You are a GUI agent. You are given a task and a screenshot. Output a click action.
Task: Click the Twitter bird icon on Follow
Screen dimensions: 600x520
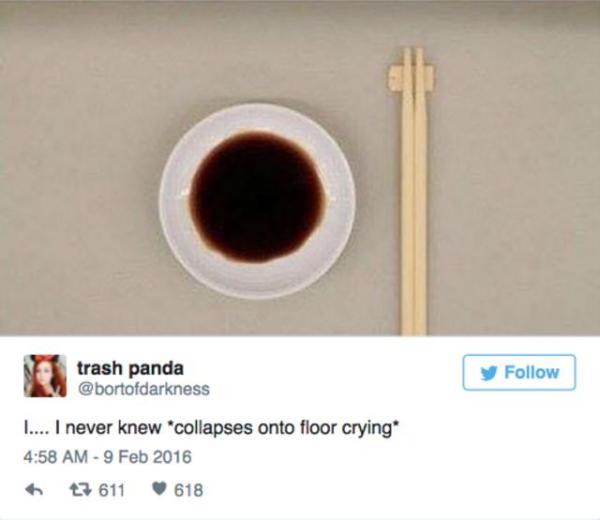(x=489, y=373)
